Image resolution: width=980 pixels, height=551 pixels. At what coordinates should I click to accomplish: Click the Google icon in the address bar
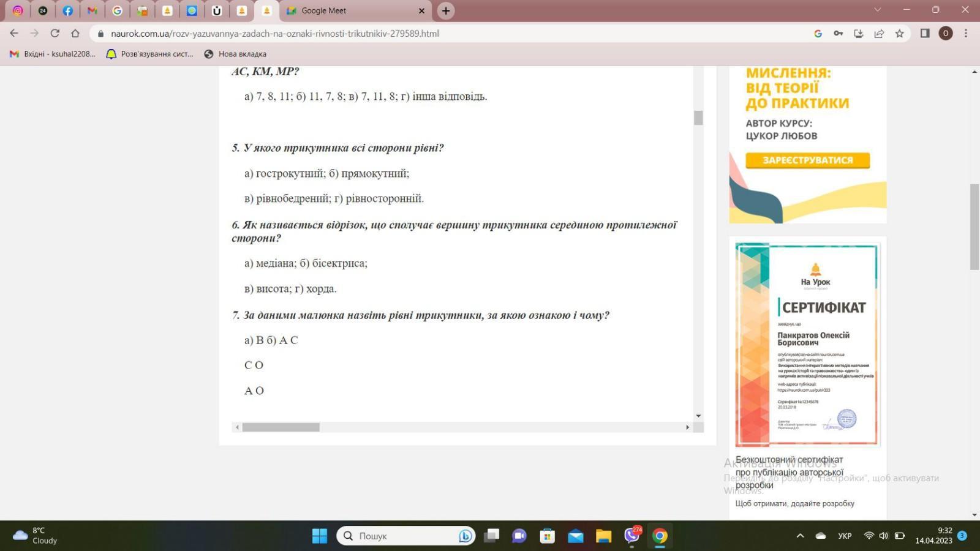[x=818, y=34]
